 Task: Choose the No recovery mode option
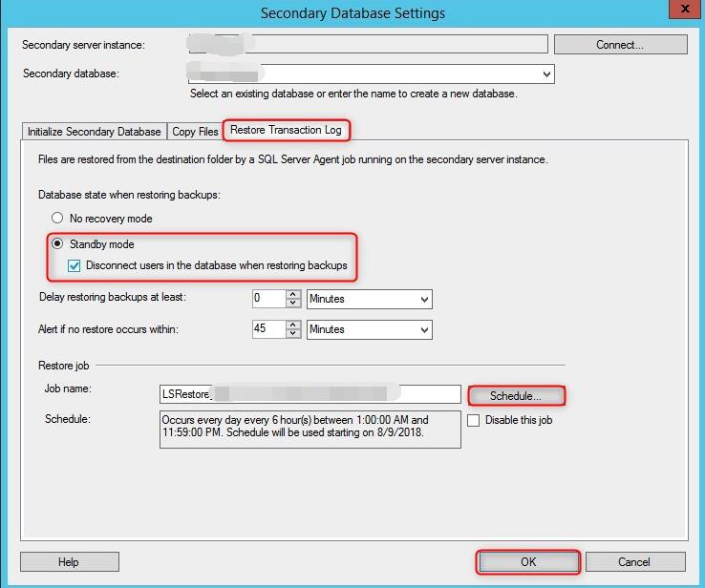(x=58, y=218)
